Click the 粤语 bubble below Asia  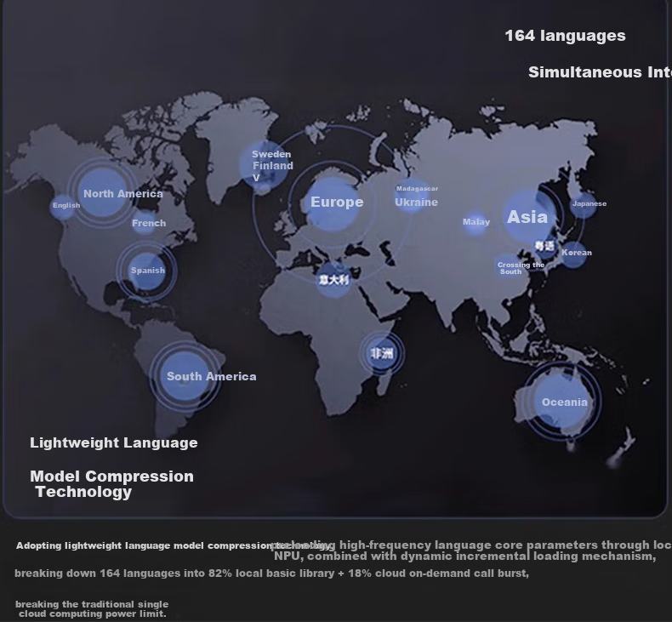click(545, 246)
